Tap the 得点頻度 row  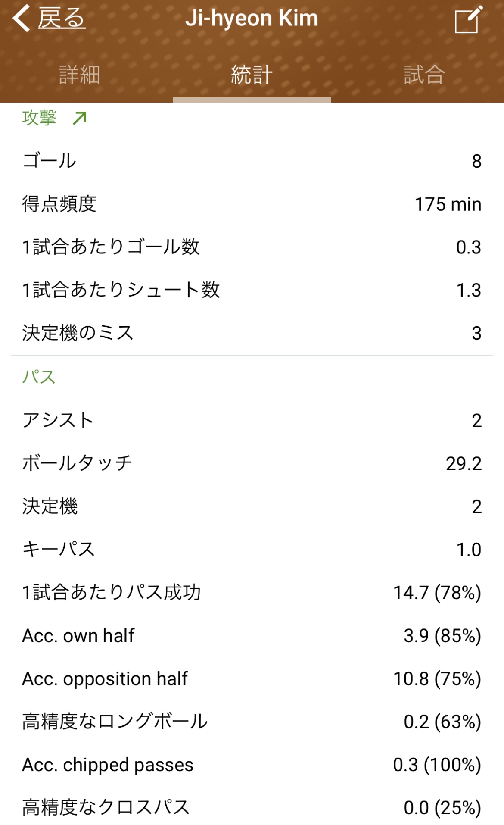pyautogui.click(x=252, y=204)
